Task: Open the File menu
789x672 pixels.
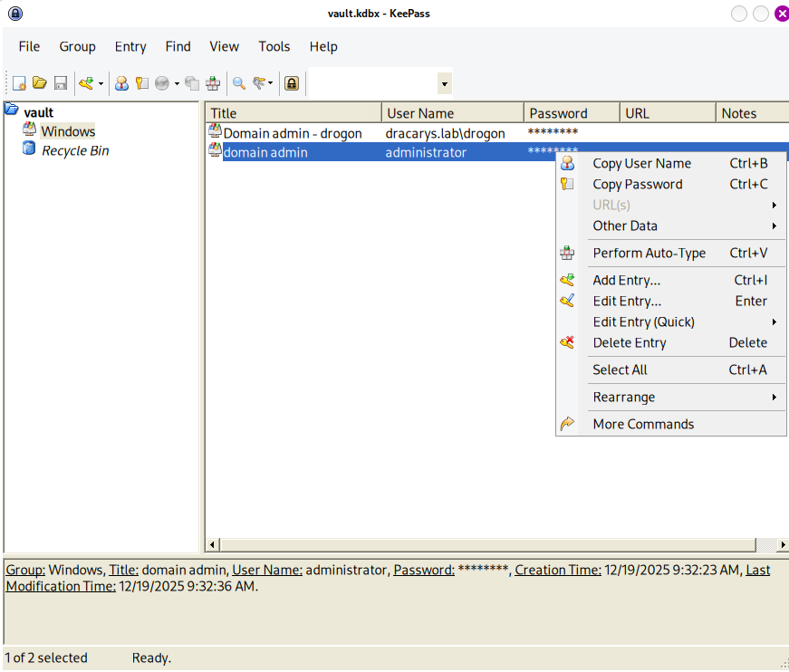Action: tap(29, 46)
